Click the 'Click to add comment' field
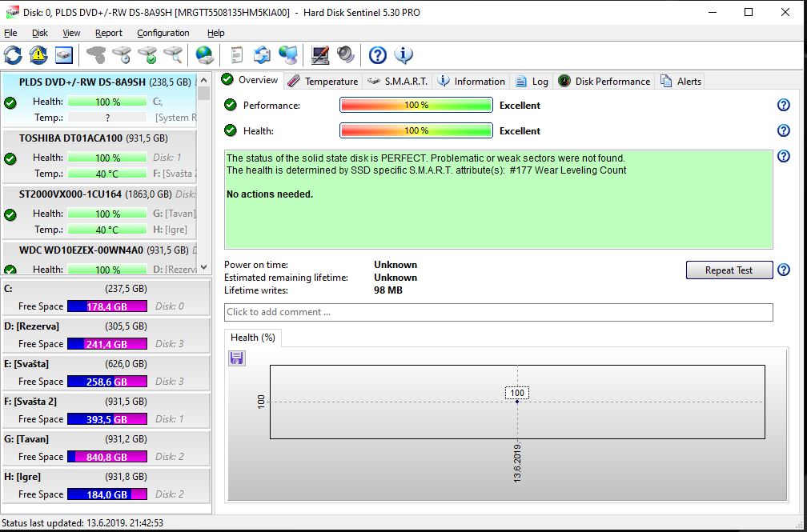 click(498, 312)
